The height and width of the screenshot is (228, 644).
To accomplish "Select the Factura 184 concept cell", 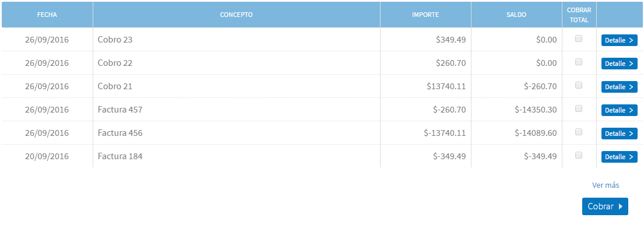I will pos(236,156).
